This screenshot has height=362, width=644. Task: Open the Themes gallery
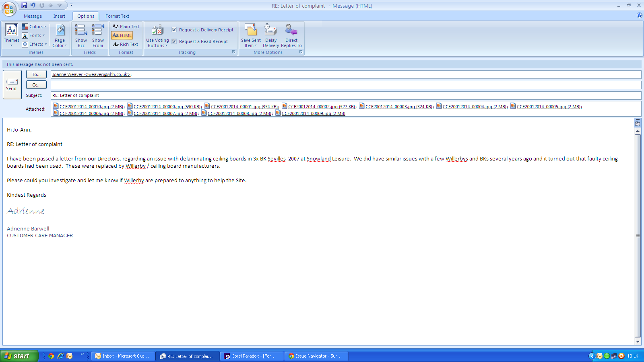tap(11, 35)
